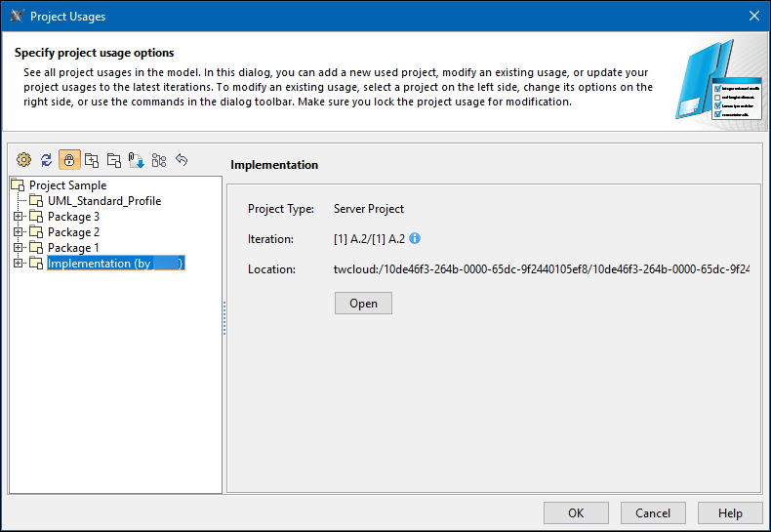
Task: Click the blue info icon beside Iteration
Action: pos(415,238)
